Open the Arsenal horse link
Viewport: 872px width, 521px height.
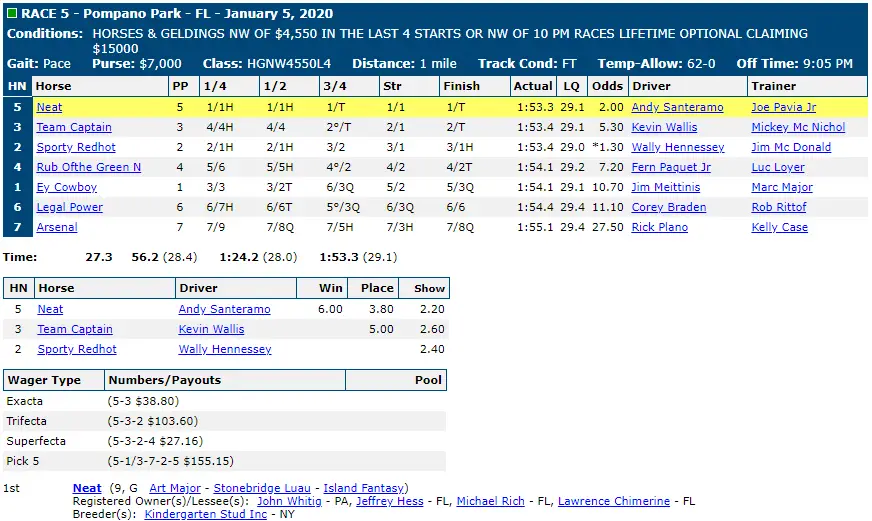pos(57,227)
